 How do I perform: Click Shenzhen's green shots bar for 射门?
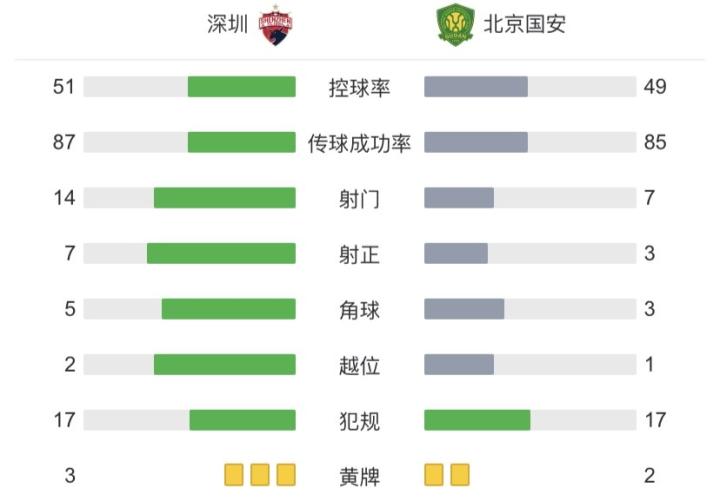pos(225,198)
